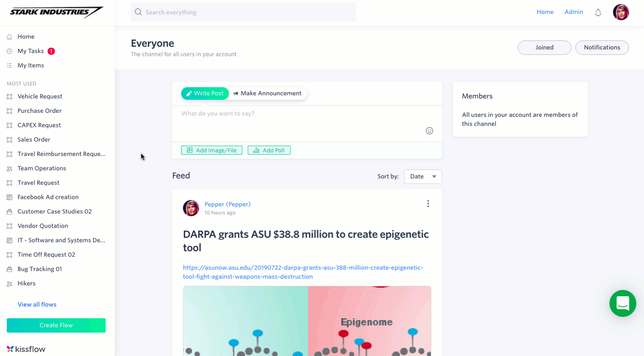Screen dimensions: 644x356
Task: Focus the Search everything field
Action: coord(243,12)
